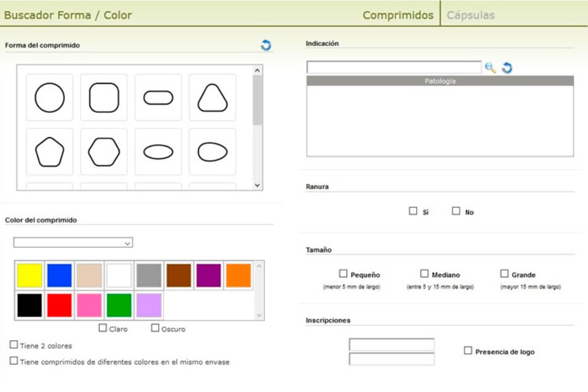Check the Tiene 2 colores box
The height and width of the screenshot is (392, 588).
coord(14,344)
